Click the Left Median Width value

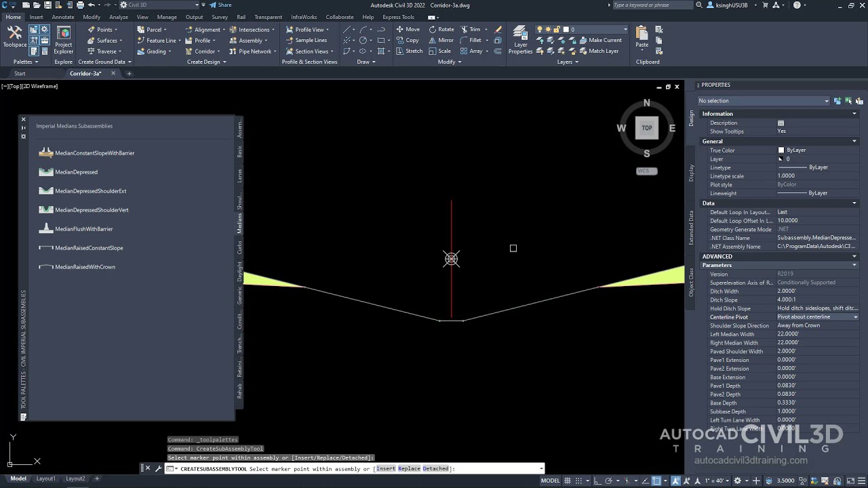(817, 334)
